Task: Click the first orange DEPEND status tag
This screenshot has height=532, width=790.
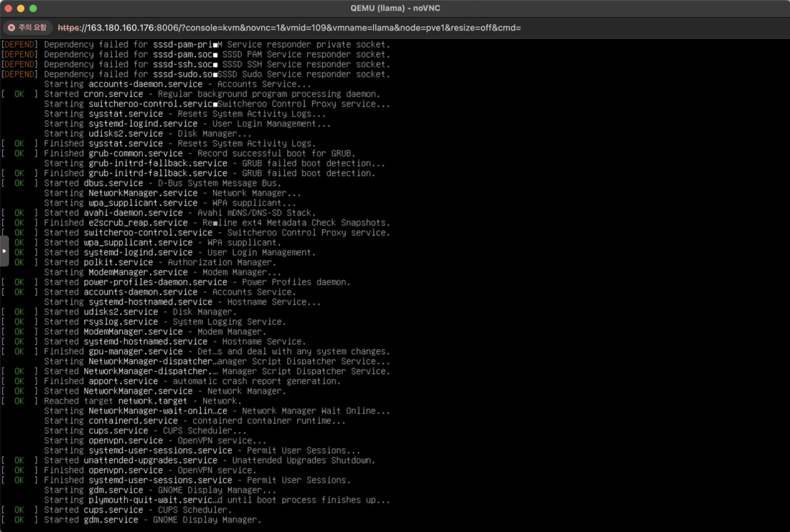Action: click(19, 44)
